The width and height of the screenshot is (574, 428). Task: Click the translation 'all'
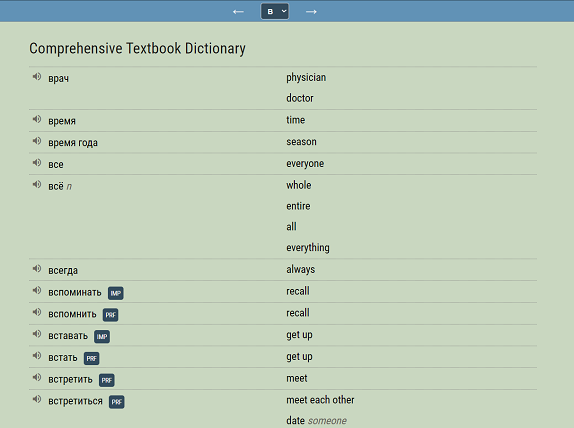pyautogui.click(x=291, y=227)
